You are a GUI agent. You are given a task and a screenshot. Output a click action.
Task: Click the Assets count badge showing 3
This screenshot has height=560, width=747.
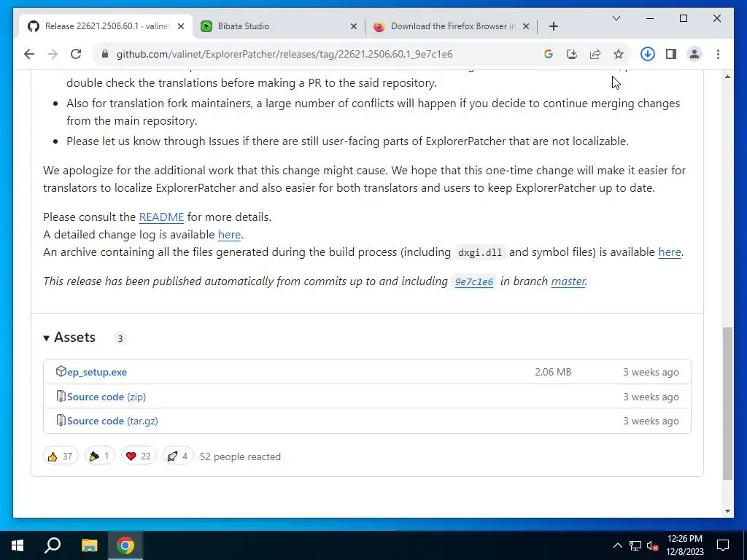(120, 338)
